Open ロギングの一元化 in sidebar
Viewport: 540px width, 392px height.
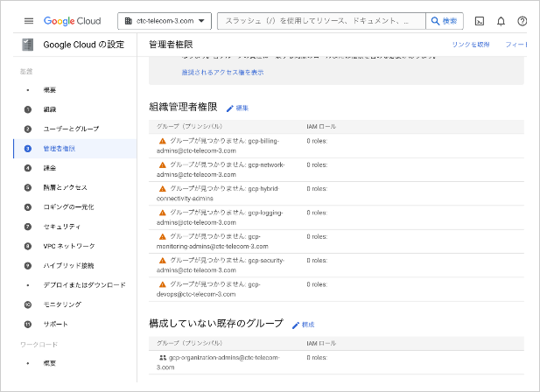(x=68, y=207)
